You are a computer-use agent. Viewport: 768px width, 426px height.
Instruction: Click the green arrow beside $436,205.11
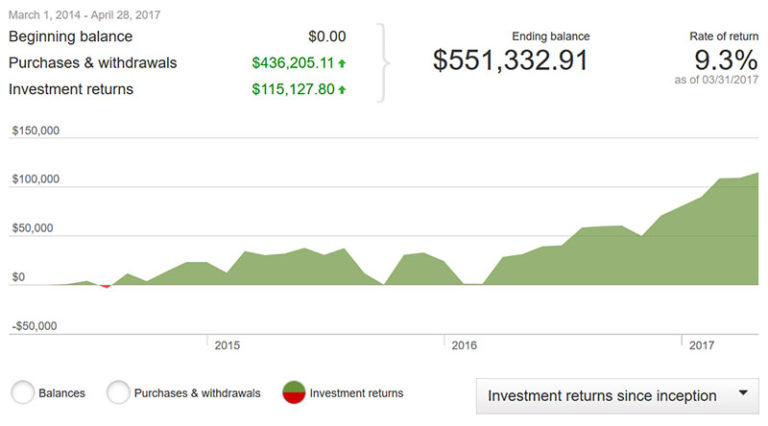pos(342,63)
